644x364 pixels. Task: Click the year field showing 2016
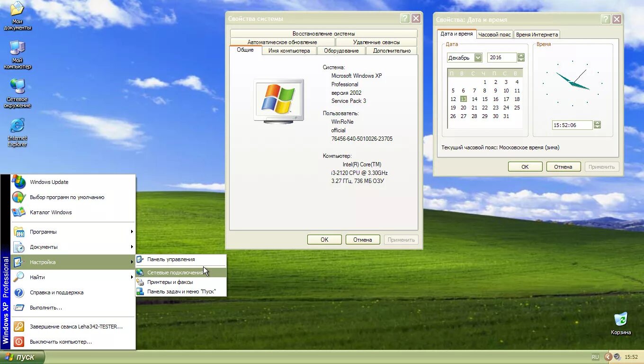point(502,57)
